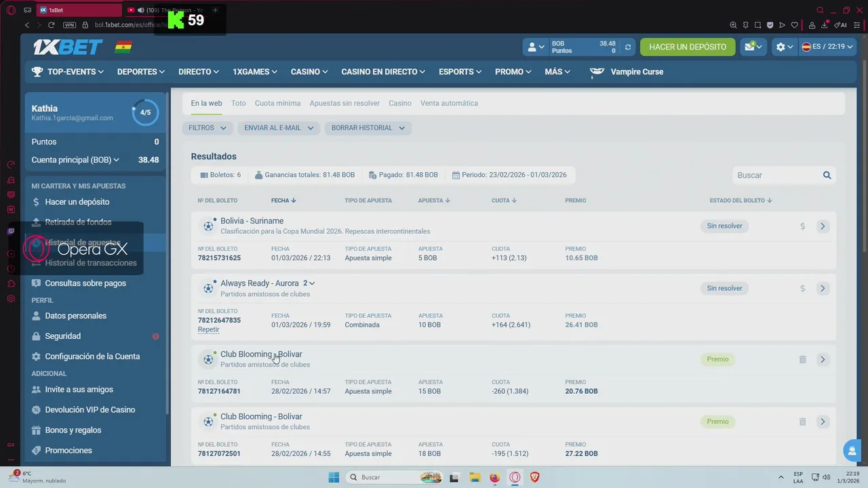868x488 pixels.
Task: Switch to the Toto tab
Action: [x=238, y=104]
